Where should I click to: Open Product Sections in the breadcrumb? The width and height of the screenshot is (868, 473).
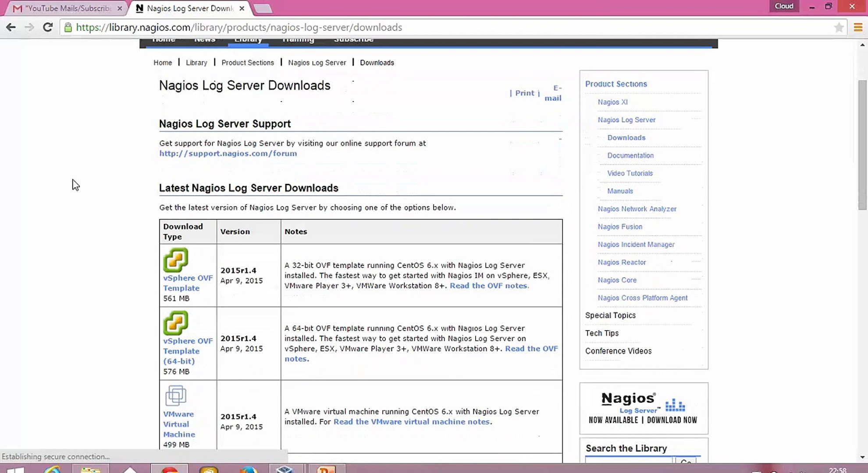click(x=248, y=63)
